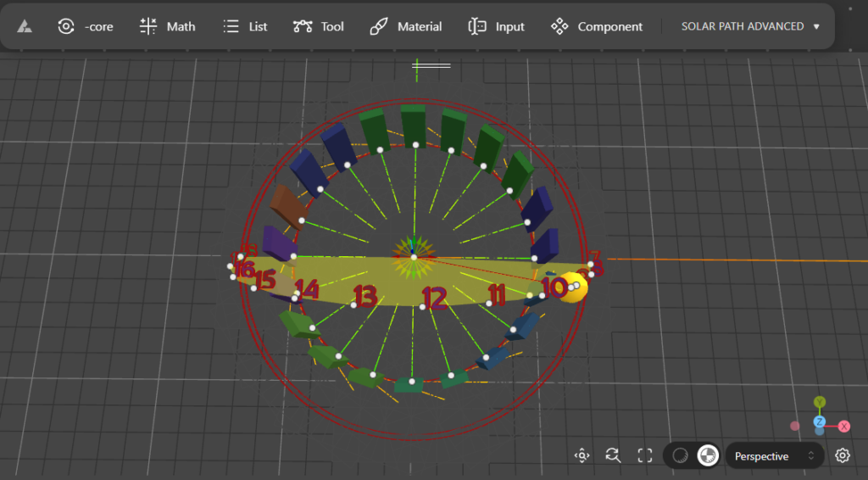The height and width of the screenshot is (480, 868).
Task: Open the Perspective camera dropdown
Action: pyautogui.click(x=774, y=456)
